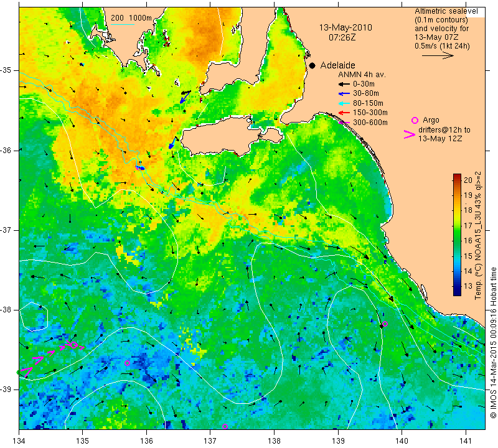Click the 0.5m/s (1kt 24h) scale text
Image resolution: width=498 pixels, height=448 pixels.
point(442,45)
